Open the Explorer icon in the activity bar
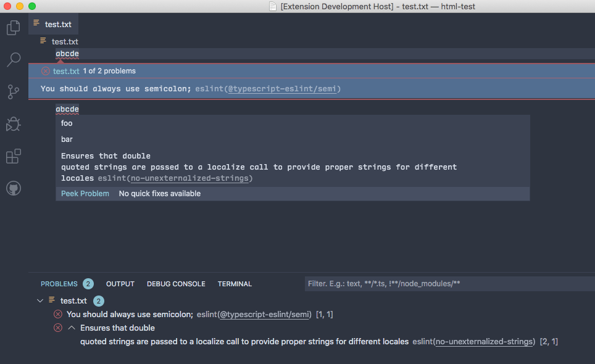Image resolution: width=595 pixels, height=364 pixels. [12, 27]
